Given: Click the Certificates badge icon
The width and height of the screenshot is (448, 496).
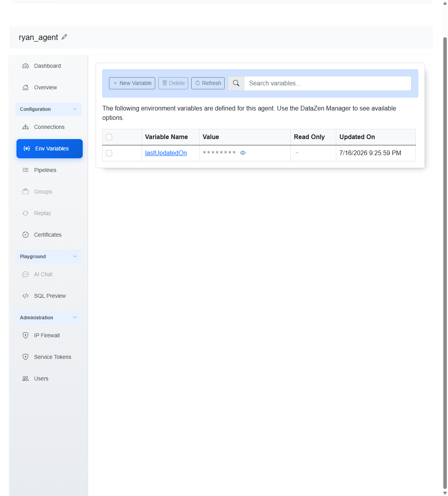Looking at the screenshot, I should 25,235.
